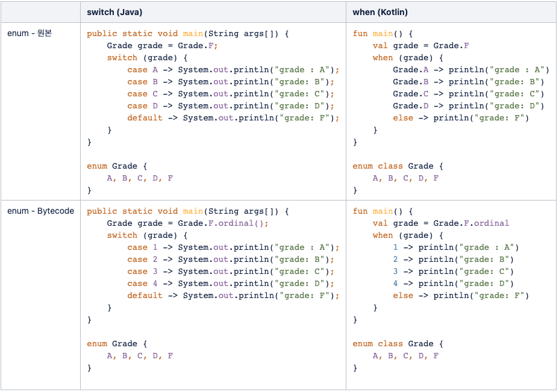Click the Kotlin line beginning "3 -> println"

click(454, 272)
